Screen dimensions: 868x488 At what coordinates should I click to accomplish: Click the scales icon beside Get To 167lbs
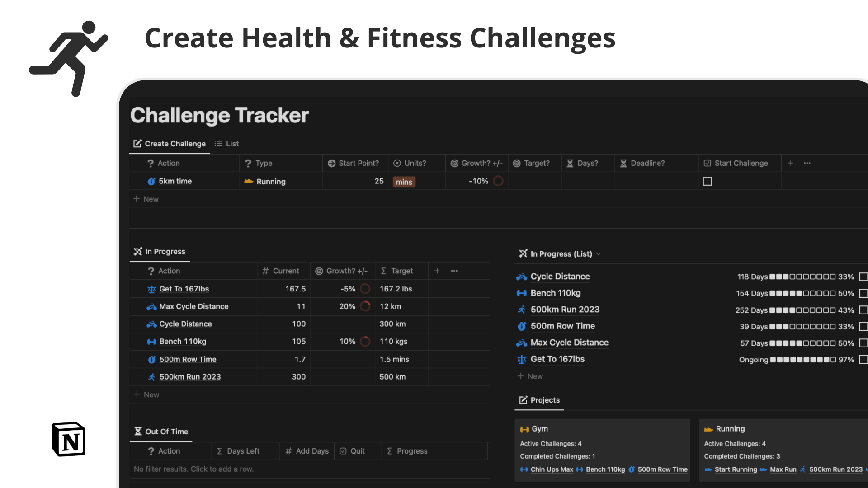pyautogui.click(x=151, y=289)
